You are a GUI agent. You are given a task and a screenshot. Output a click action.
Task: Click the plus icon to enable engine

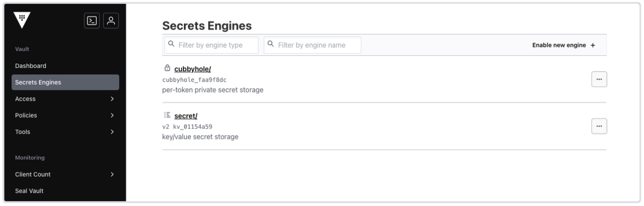pos(593,45)
